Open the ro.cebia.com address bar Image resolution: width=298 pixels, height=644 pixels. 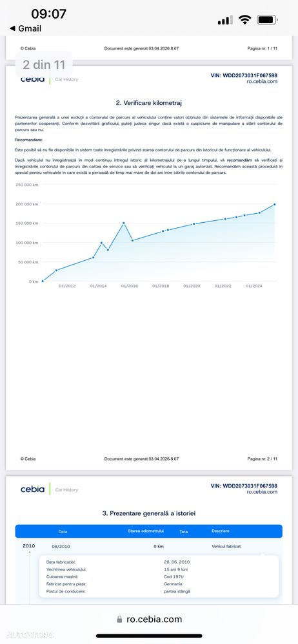tap(149, 620)
